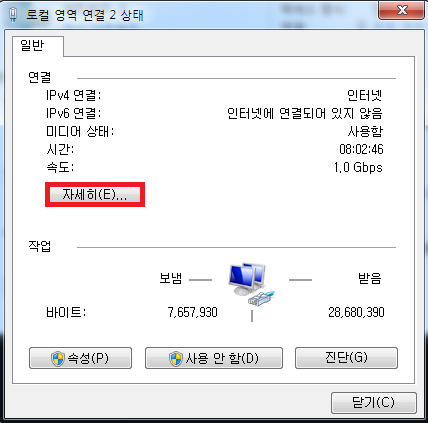Click the 속성(P) properties button
Image resolution: width=428 pixels, height=423 pixels.
80,358
